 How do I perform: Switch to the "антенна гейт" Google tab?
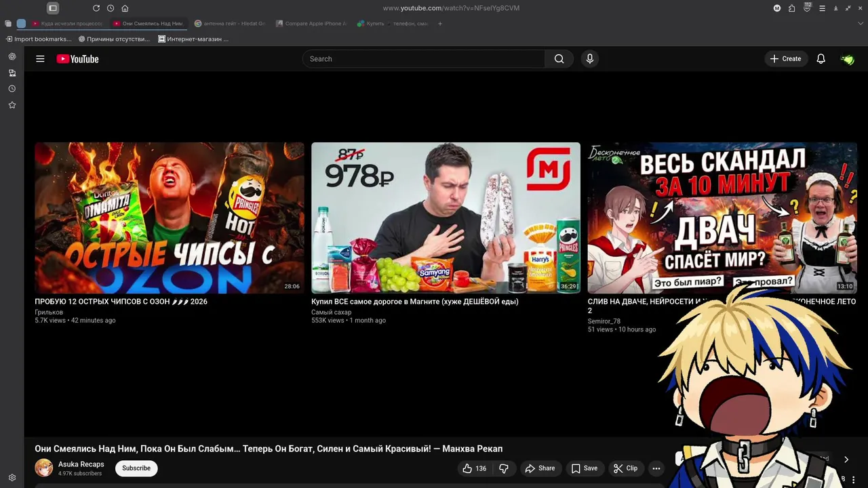(x=230, y=24)
